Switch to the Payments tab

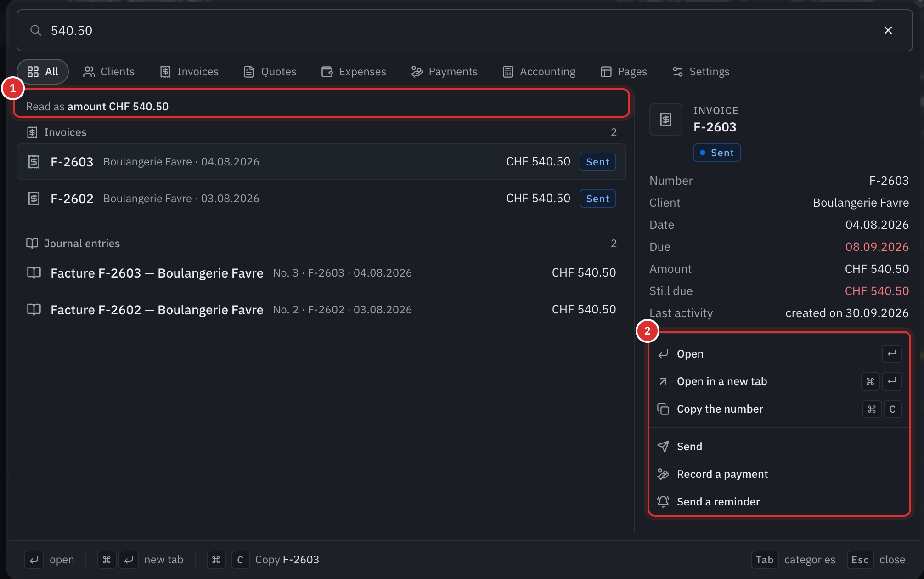pyautogui.click(x=444, y=72)
